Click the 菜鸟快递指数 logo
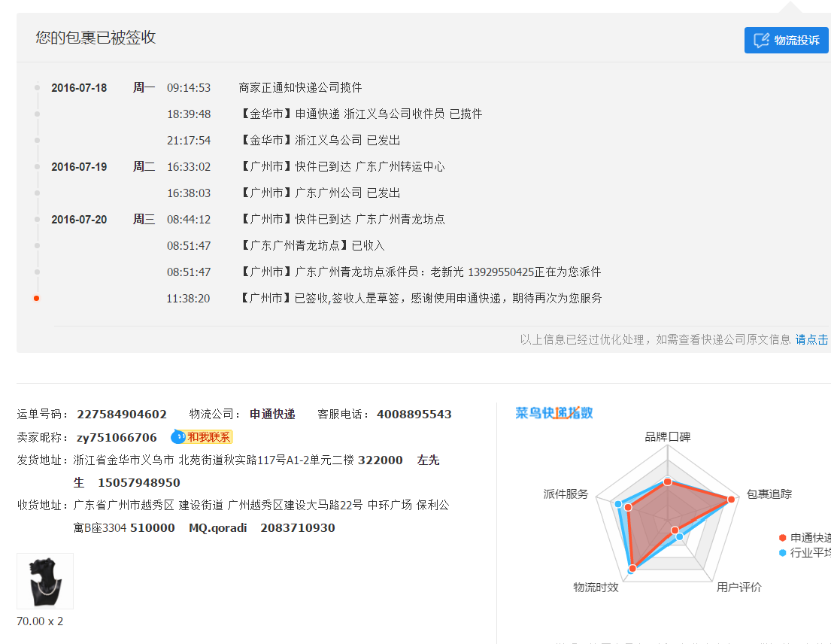 [x=554, y=413]
